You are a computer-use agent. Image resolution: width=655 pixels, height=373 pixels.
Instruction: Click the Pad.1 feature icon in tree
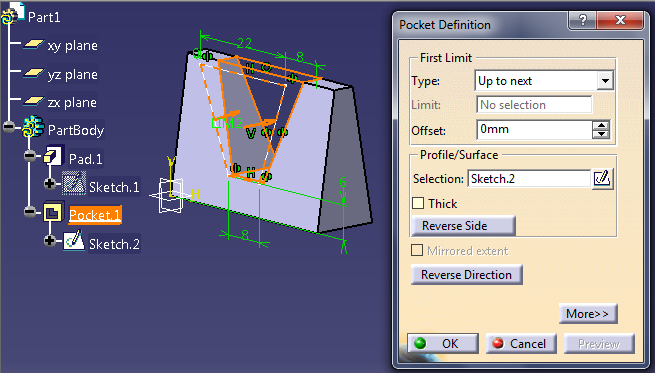click(53, 157)
